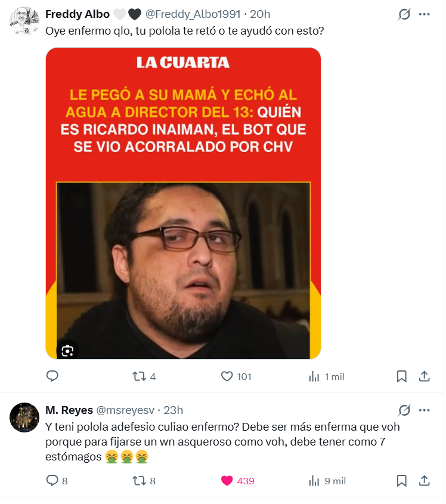The height and width of the screenshot is (504, 446).
Task: Open Freddy Albo's profile picture
Action: (x=24, y=21)
